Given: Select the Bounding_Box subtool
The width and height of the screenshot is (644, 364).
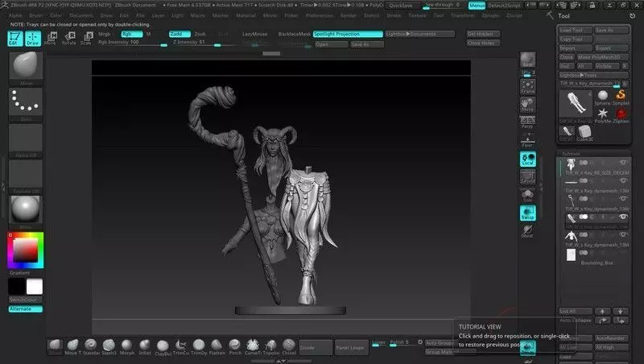Looking at the screenshot, I should (595, 257).
